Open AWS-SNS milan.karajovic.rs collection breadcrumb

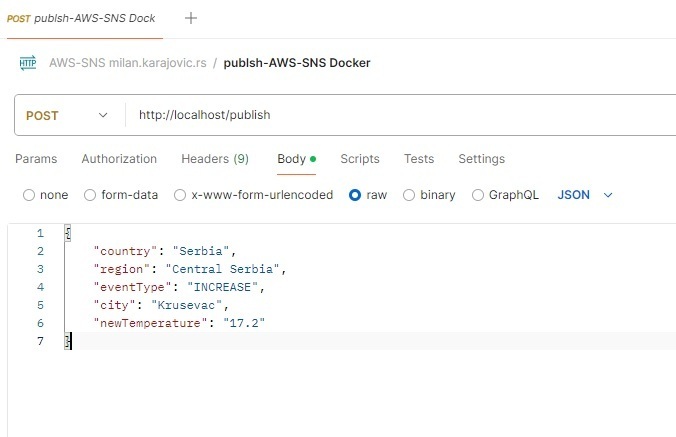click(128, 63)
